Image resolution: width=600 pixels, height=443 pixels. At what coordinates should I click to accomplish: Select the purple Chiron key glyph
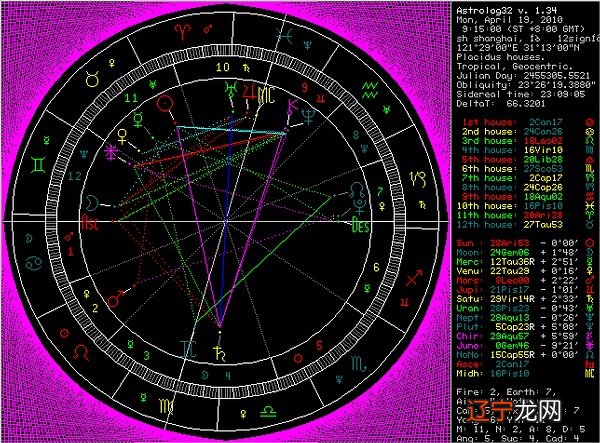[292, 107]
